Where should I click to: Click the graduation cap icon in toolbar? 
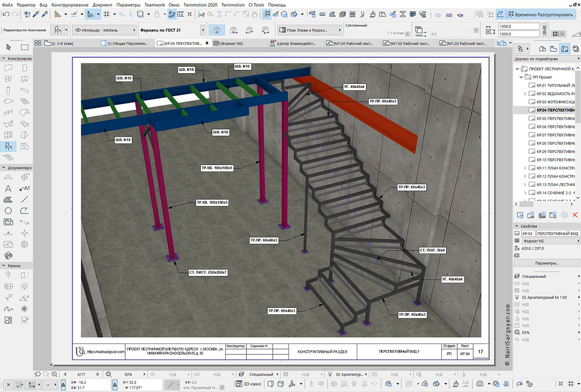(460, 15)
